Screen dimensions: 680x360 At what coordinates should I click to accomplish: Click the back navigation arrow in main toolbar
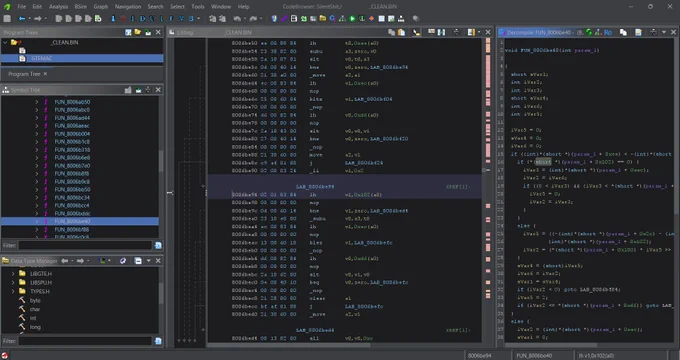pos(22,19)
